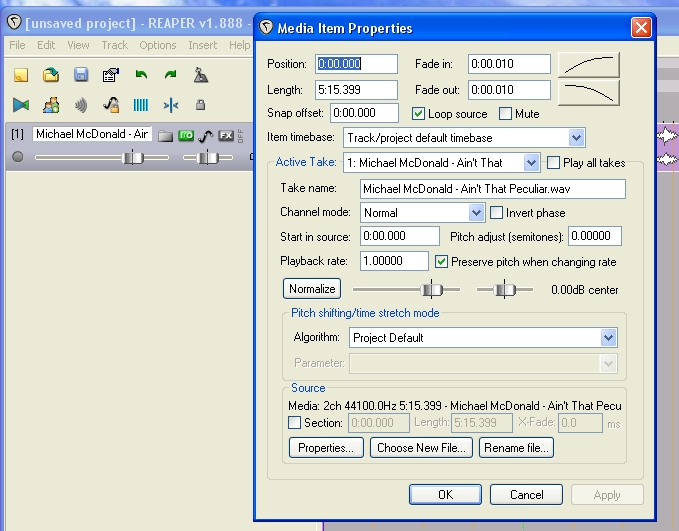Open the Edit menu
679x531 pixels.
[x=46, y=45]
